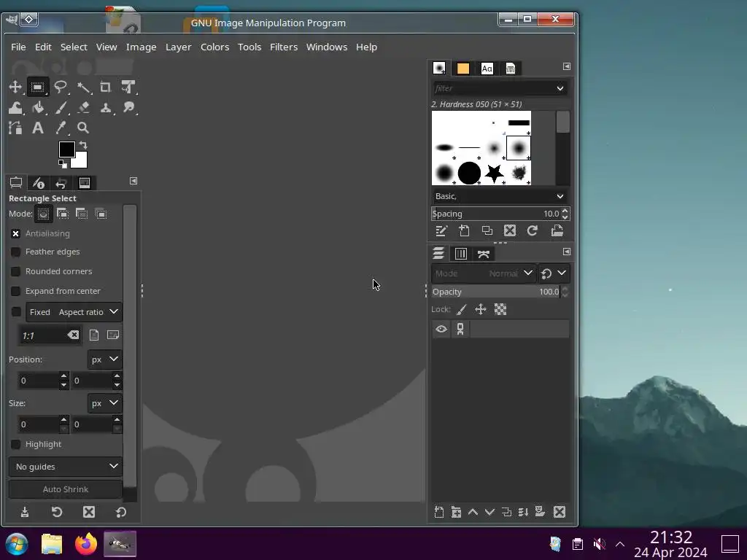This screenshot has height=560, width=747.
Task: Click the start menu button
Action: (17, 544)
